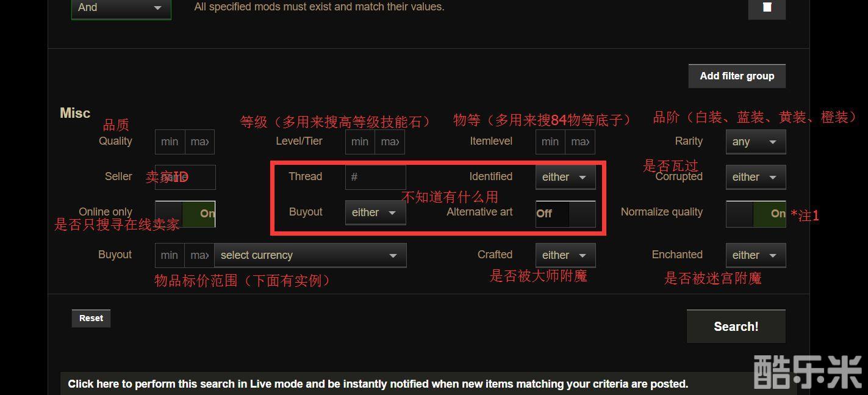Expand the Enchanted dropdown

tap(756, 255)
